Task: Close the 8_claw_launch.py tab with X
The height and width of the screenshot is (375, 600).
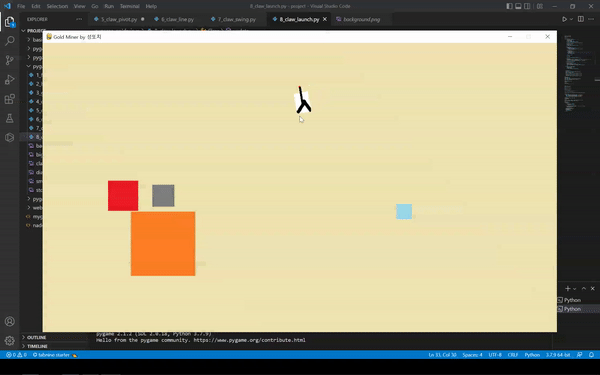Action: pos(325,19)
